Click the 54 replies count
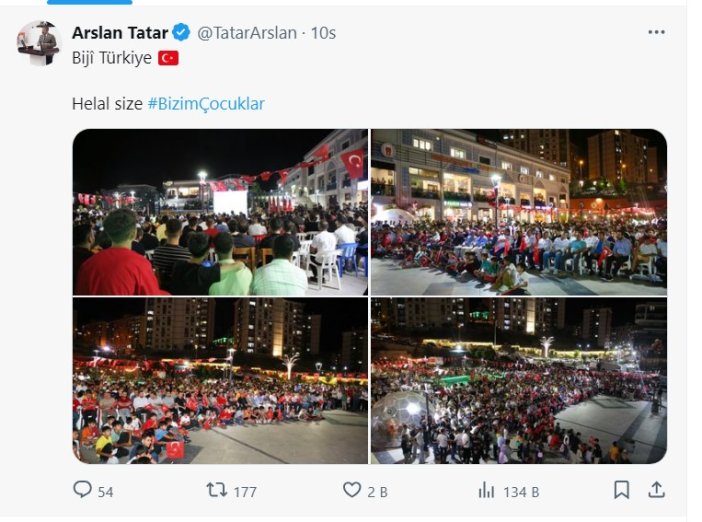 click(105, 492)
